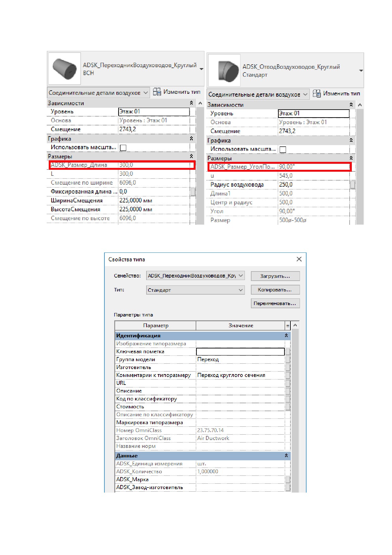Image resolution: width=392 pixels, height=555 pixels.
Task: Click type parameters scrollbar up arrow
Action: tap(295, 325)
